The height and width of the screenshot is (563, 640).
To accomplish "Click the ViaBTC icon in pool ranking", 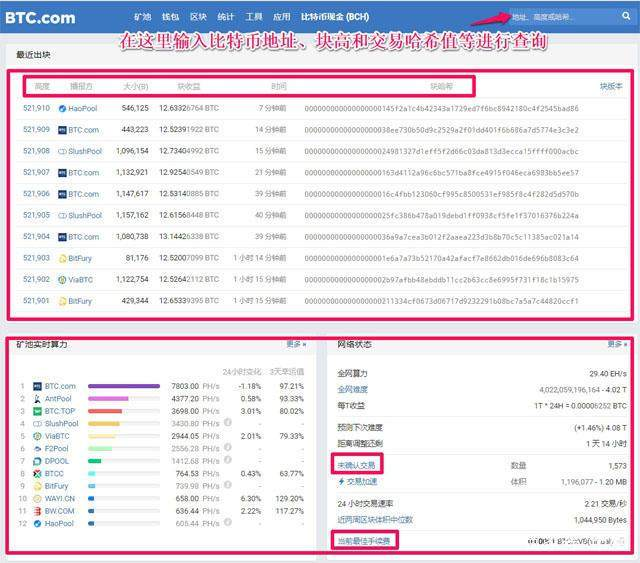I will point(37,436).
